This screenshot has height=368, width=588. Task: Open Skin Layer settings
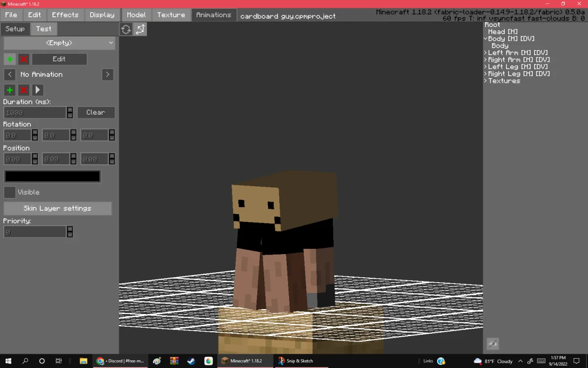[57, 209]
